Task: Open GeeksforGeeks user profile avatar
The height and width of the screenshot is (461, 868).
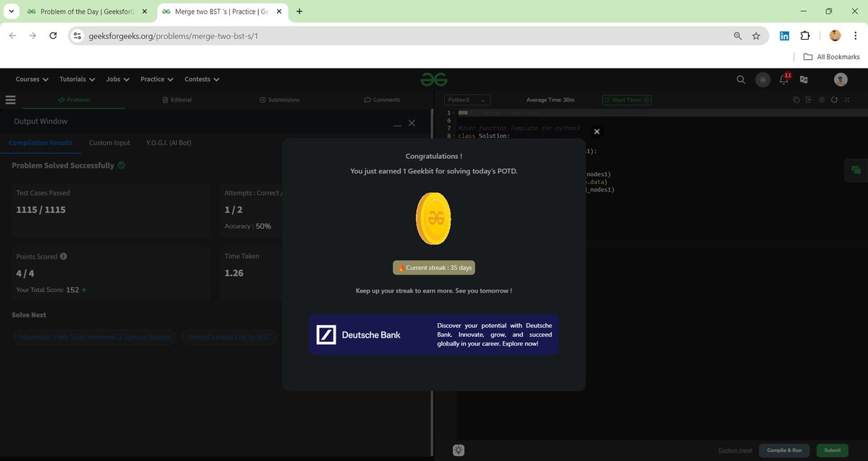Action: click(x=841, y=79)
